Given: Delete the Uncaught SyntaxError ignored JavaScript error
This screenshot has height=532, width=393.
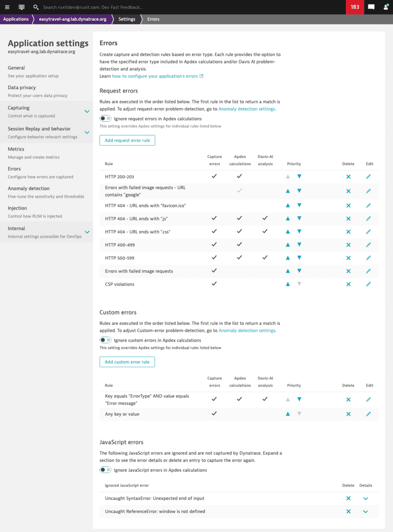Looking at the screenshot, I should click(348, 498).
